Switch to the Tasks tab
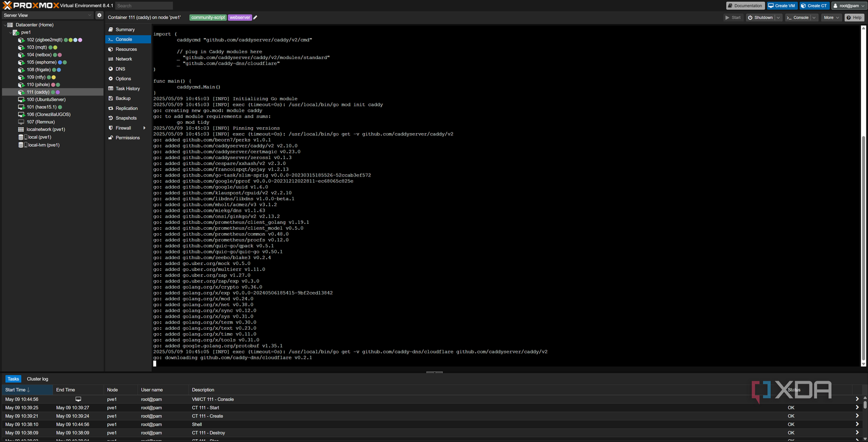Viewport: 868px width, 442px height. [13, 379]
